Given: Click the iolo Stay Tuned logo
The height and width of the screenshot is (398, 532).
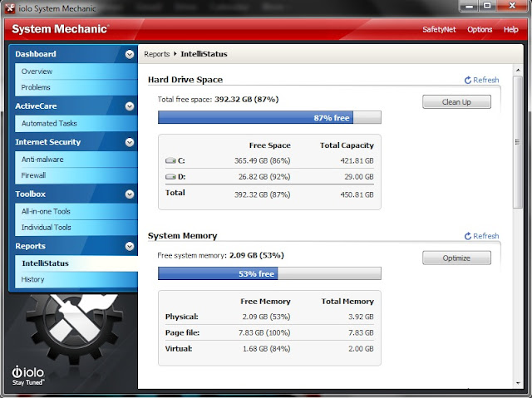Looking at the screenshot, I should [28, 376].
